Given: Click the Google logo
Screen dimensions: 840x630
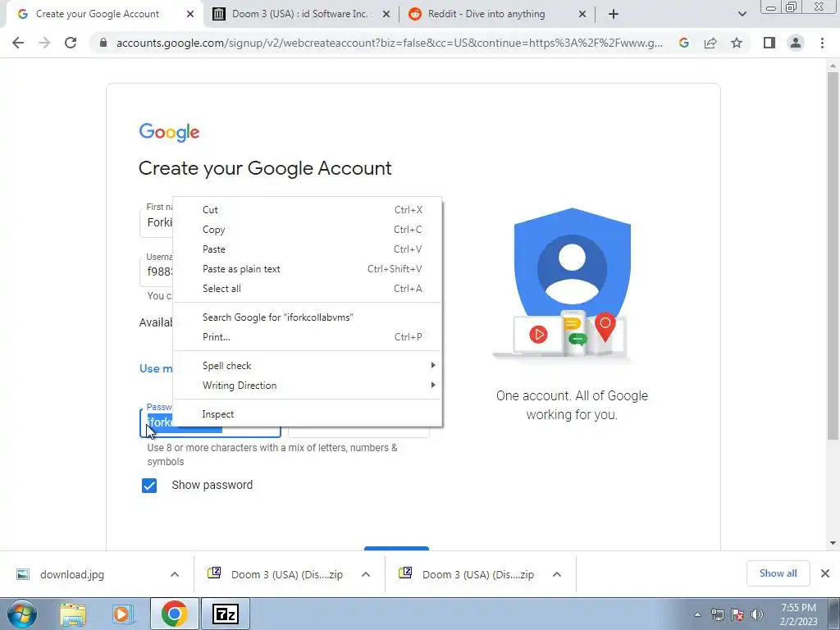Looking at the screenshot, I should (169, 132).
